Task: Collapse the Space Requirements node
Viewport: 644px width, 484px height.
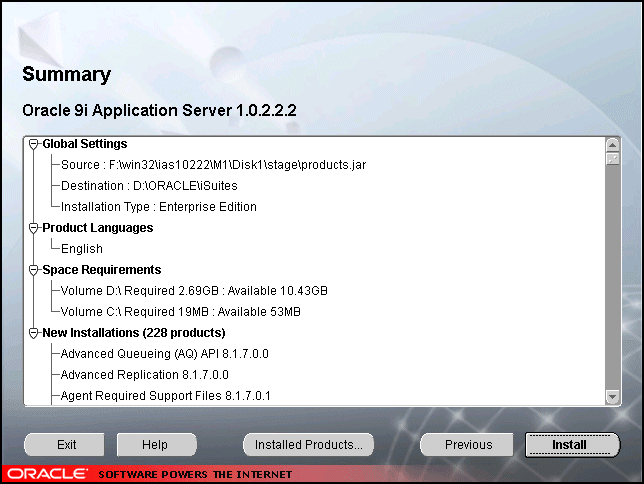Action: 34,270
